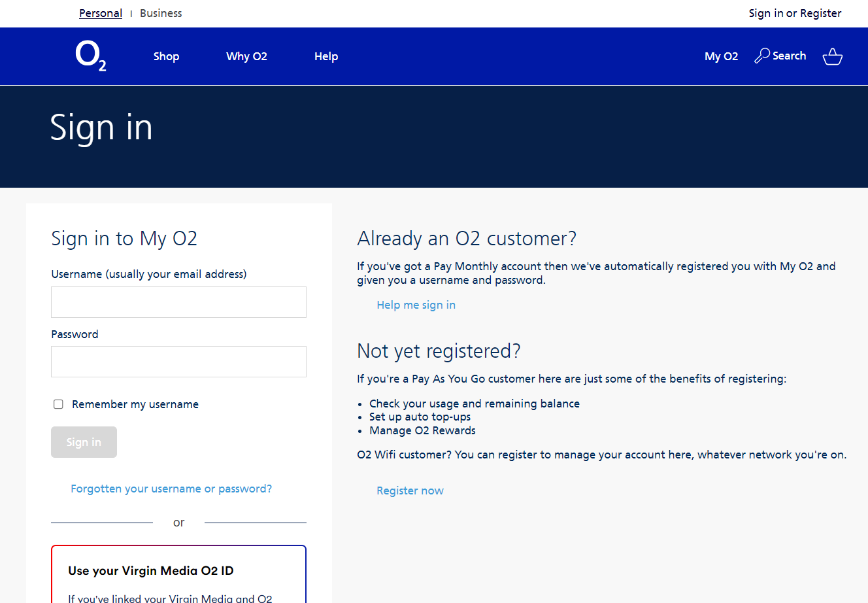Click the here link about O2 Wifi

(x=680, y=454)
